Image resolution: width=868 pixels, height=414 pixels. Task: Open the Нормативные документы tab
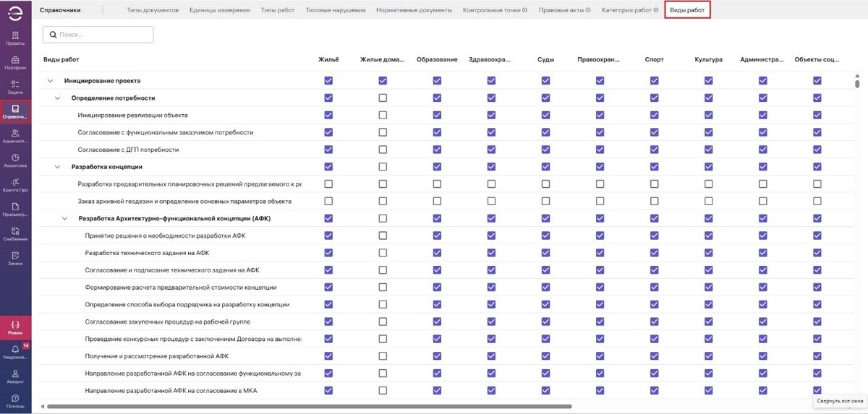click(414, 10)
